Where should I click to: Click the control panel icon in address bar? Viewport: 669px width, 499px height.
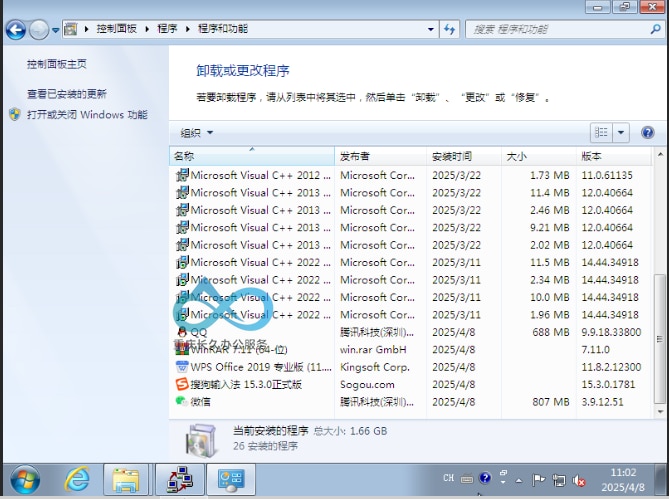(x=71, y=29)
